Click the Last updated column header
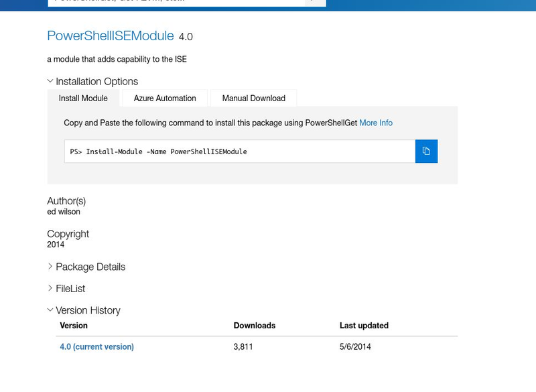Image resolution: width=536 pixels, height=392 pixels. (364, 326)
